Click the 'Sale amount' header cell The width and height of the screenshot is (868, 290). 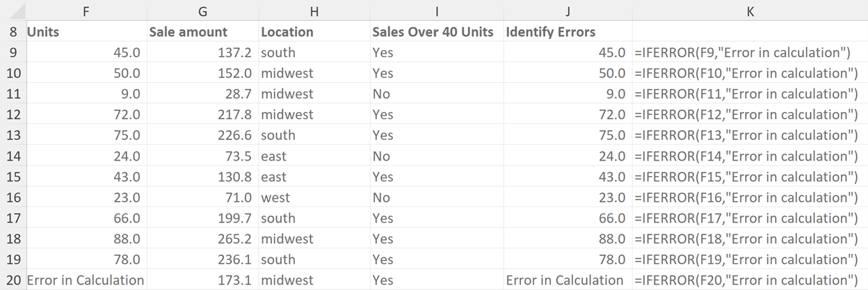pos(188,32)
